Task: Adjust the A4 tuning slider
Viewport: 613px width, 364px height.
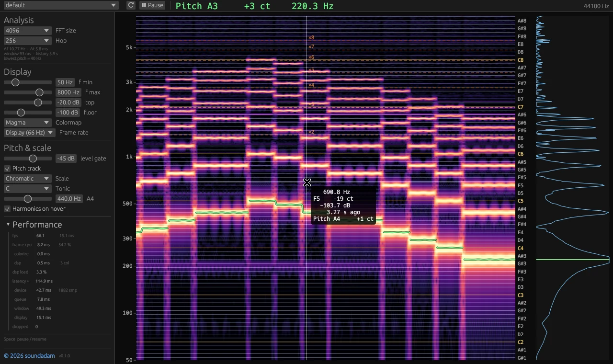Action: point(28,199)
